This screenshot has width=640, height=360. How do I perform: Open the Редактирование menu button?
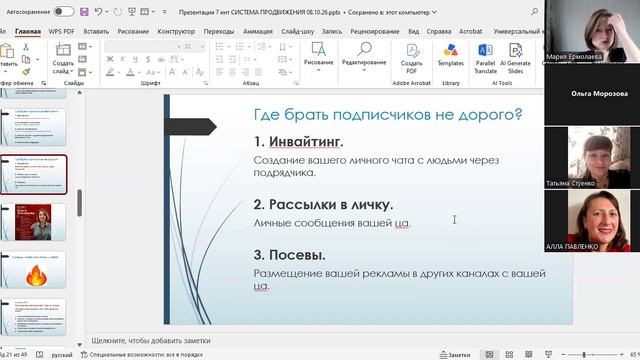click(364, 57)
